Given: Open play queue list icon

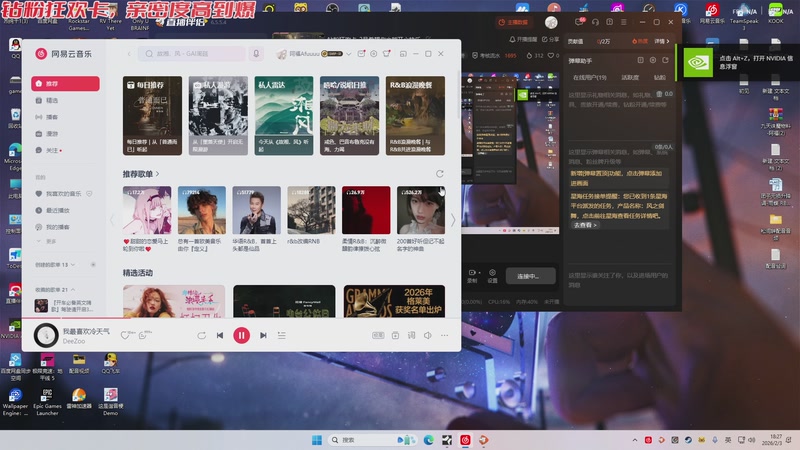Looking at the screenshot, I should click(x=282, y=335).
